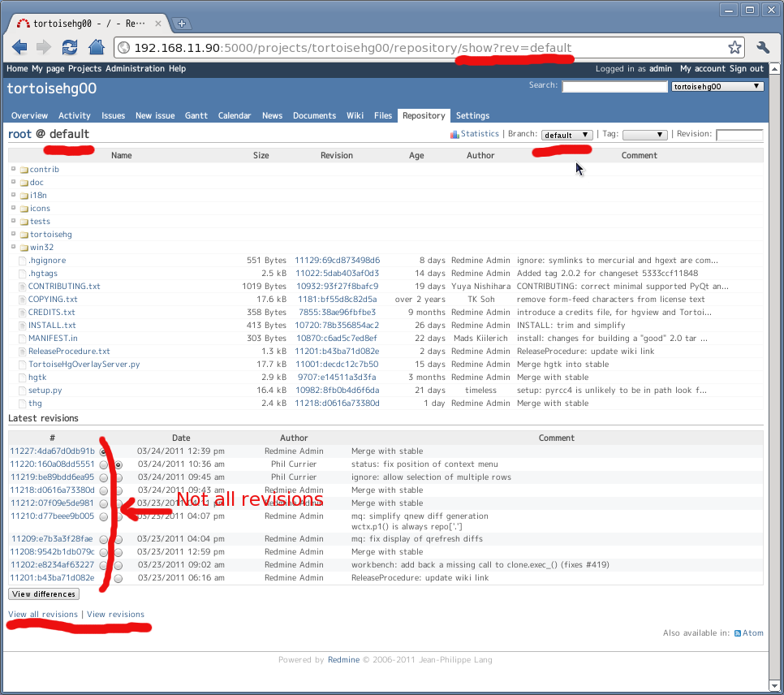Click the icons folder icon
This screenshot has width=784, height=695.
[x=24, y=209]
